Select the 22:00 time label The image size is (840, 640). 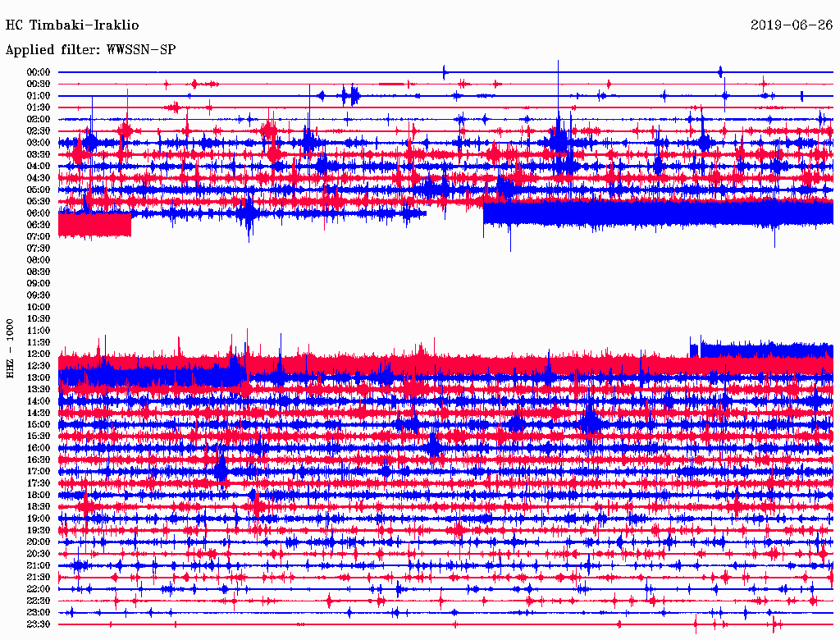coord(39,588)
